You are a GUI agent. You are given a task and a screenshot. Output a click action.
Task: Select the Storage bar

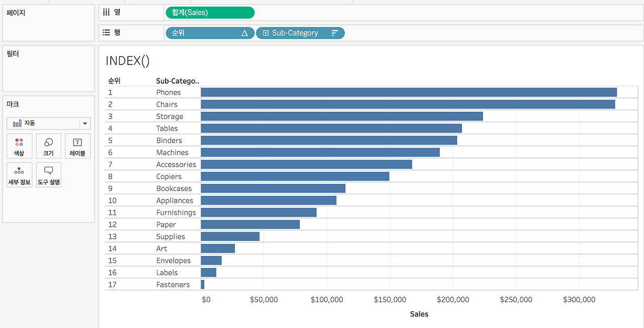342,116
